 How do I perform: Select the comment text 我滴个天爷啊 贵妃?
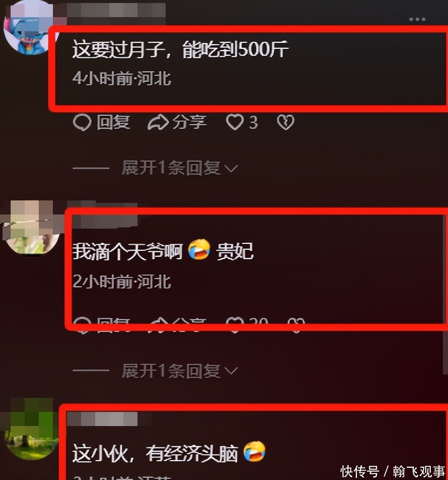click(x=163, y=251)
